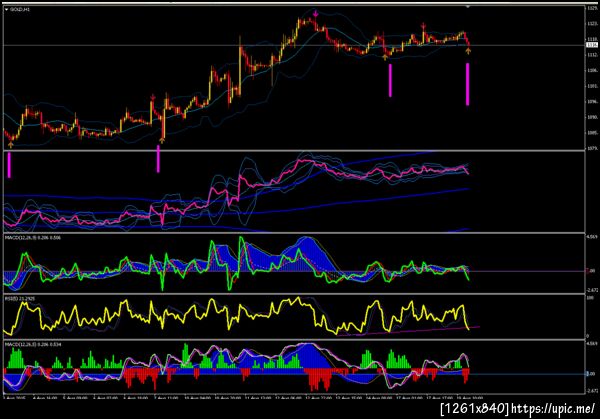Select the orange up-arrow under the latest candle
The width and height of the screenshot is (600, 419).
[468, 51]
